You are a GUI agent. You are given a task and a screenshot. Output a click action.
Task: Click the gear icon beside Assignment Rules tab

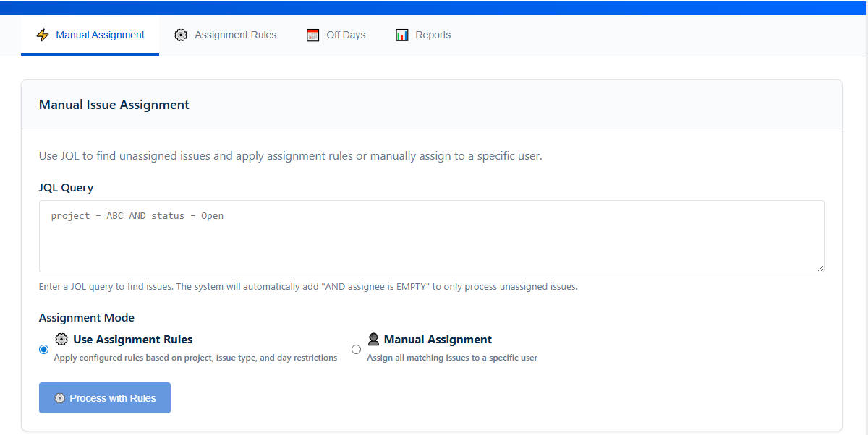(x=181, y=34)
